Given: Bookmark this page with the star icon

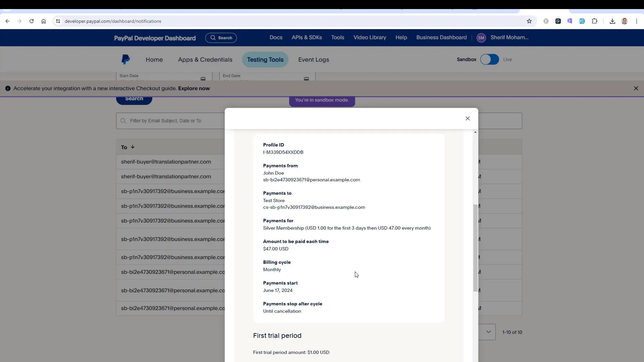Looking at the screenshot, I should tap(529, 21).
